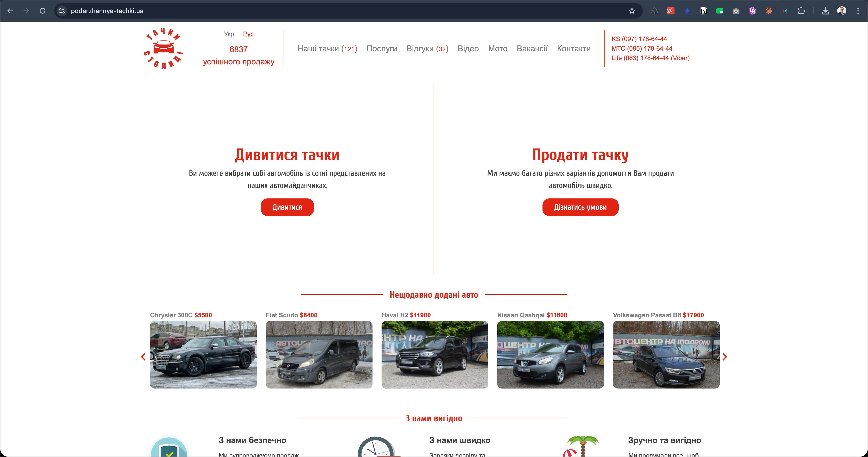Click the МТС (095) 178-64-44 number
Screen dimensions: 868x457
click(642, 49)
